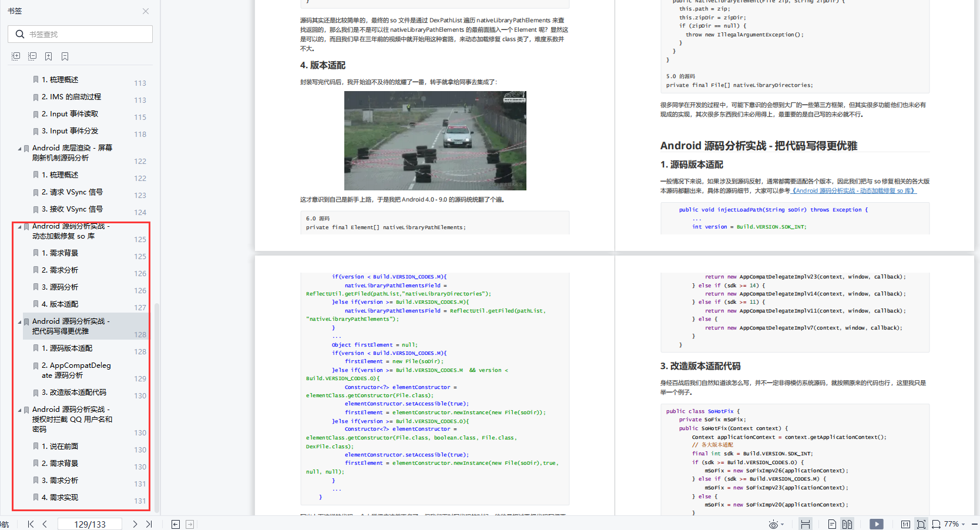980x530 pixels.
Task: Open bookmark '1. 说在前面'
Action: [59, 447]
